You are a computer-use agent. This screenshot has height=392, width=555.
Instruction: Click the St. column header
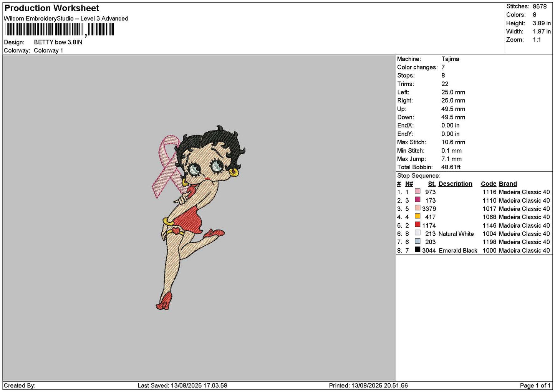point(432,184)
